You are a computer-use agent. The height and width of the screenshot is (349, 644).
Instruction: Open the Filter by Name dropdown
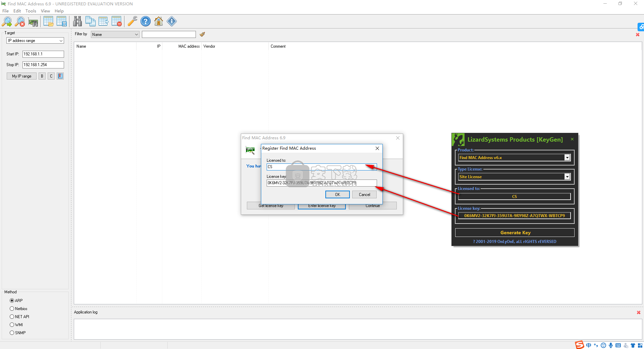click(x=115, y=34)
